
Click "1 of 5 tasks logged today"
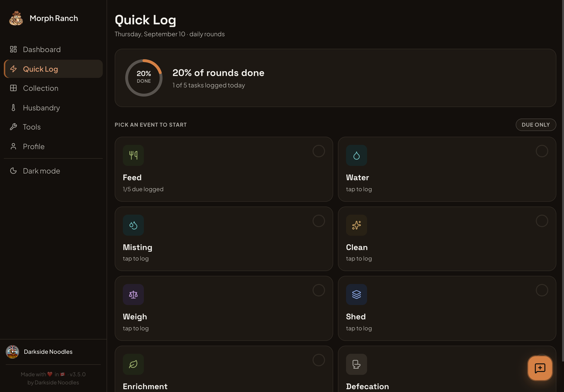(209, 85)
